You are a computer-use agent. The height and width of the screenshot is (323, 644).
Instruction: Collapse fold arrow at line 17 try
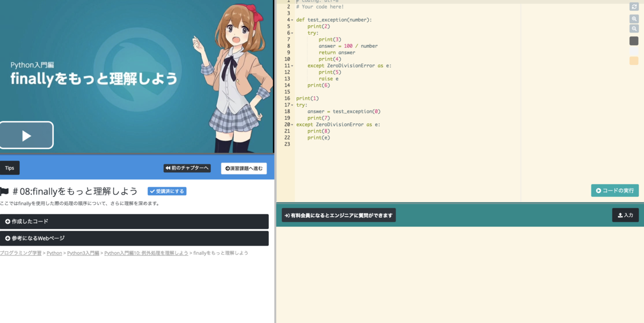(x=292, y=105)
